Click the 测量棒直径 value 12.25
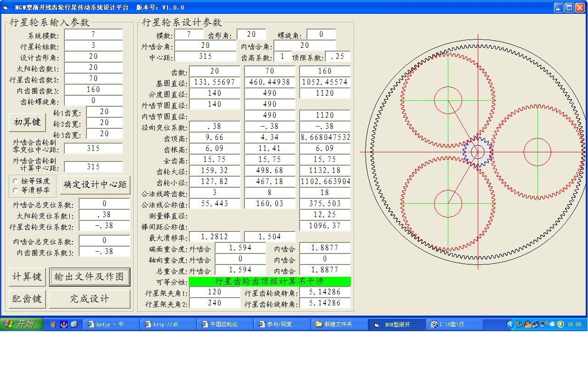588x368 pixels. point(325,215)
